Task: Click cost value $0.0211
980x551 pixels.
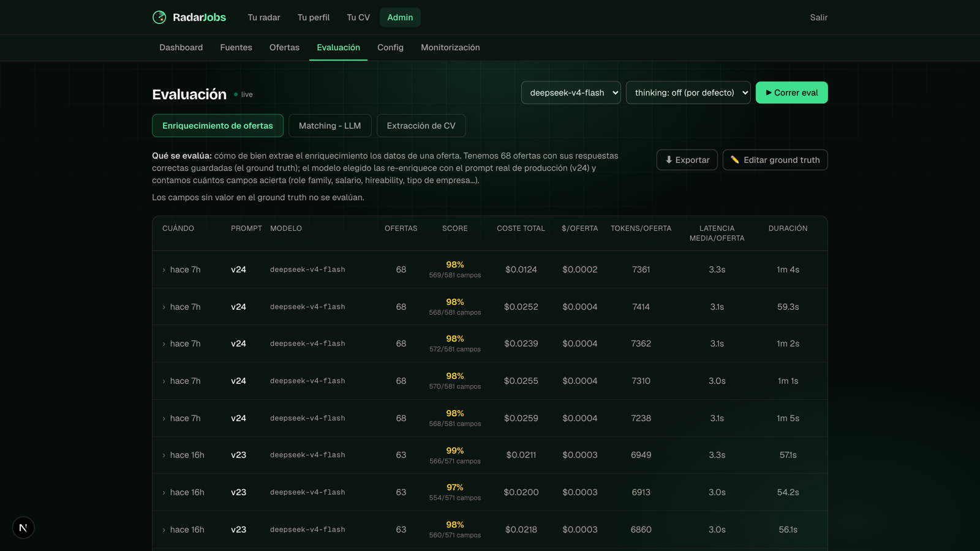Action: click(x=521, y=455)
